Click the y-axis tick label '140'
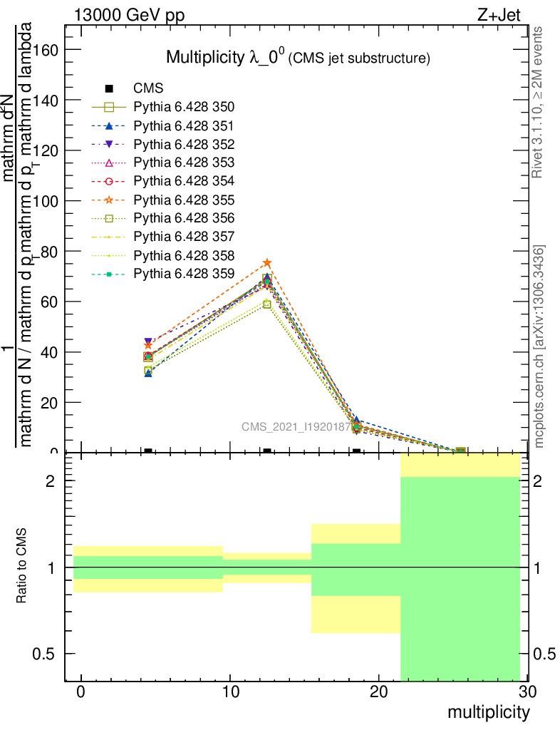 coord(46,100)
